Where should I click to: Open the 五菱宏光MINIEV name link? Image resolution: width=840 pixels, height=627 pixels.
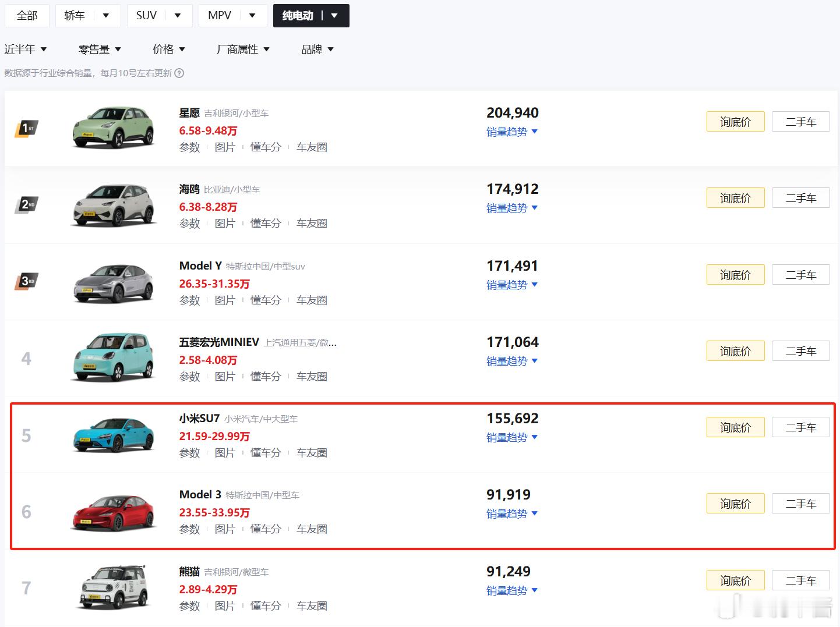219,342
